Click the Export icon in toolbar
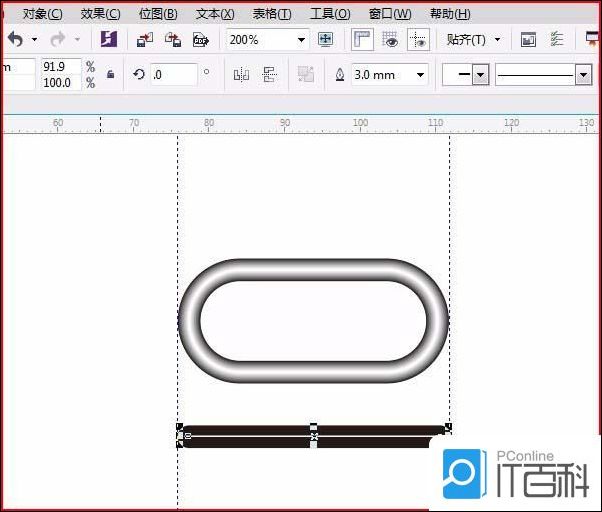This screenshot has width=602, height=512. click(x=173, y=39)
